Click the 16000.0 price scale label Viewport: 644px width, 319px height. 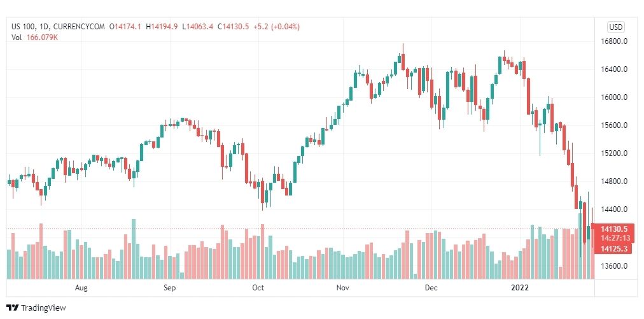[613, 98]
